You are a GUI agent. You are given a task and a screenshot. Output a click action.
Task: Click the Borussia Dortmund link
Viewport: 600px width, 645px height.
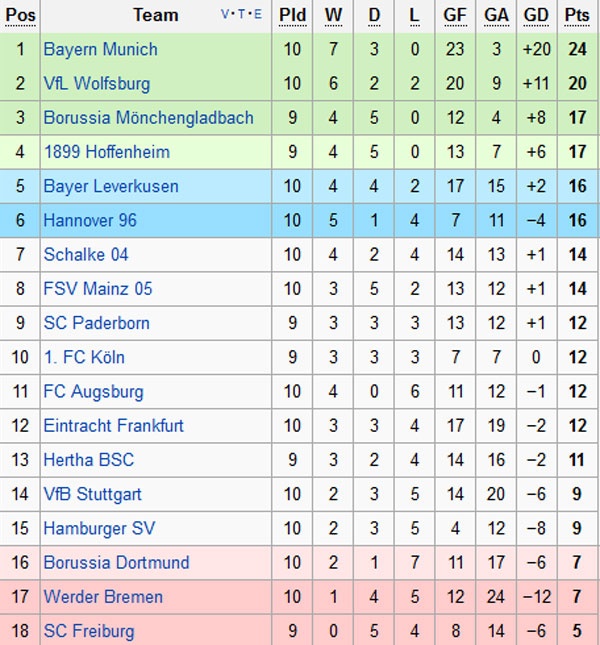tap(116, 563)
